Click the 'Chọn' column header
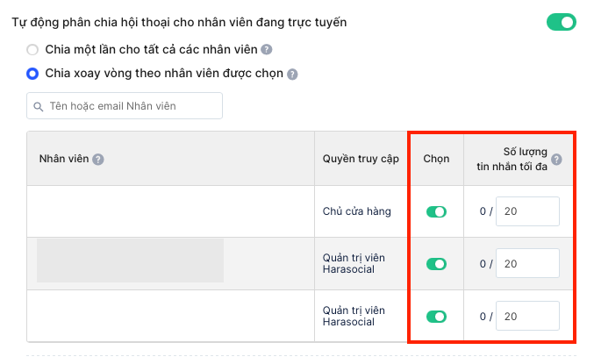Viewport: 594px width, 364px height. [436, 159]
